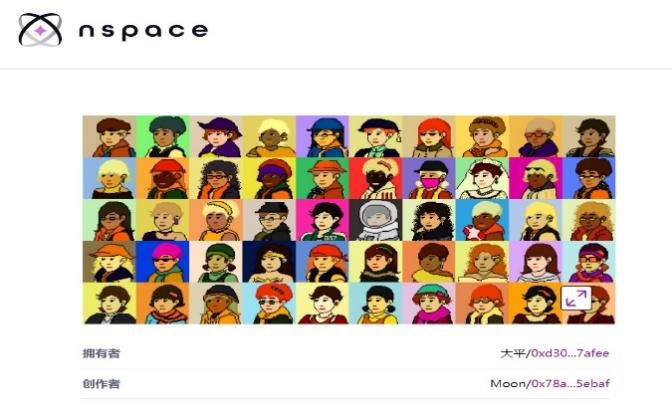Image resolution: width=672 pixels, height=414 pixels.
Task: Click the first avatar with brown hair
Action: 109,136
